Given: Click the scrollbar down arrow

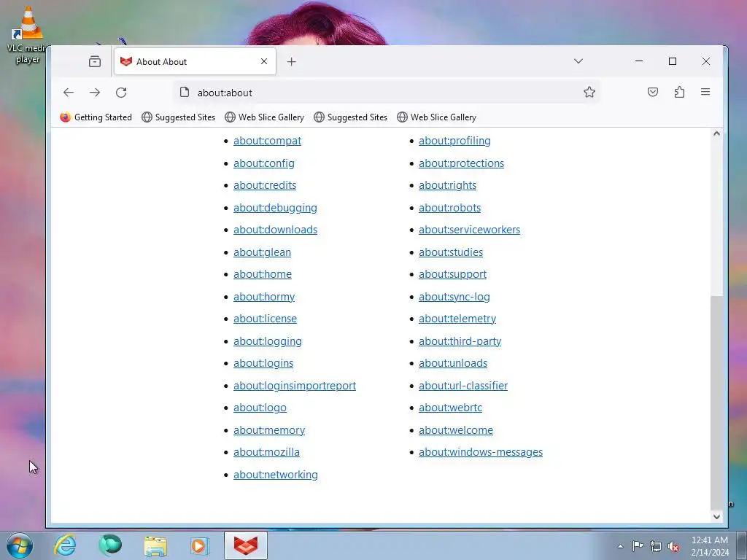Looking at the screenshot, I should [x=716, y=516].
